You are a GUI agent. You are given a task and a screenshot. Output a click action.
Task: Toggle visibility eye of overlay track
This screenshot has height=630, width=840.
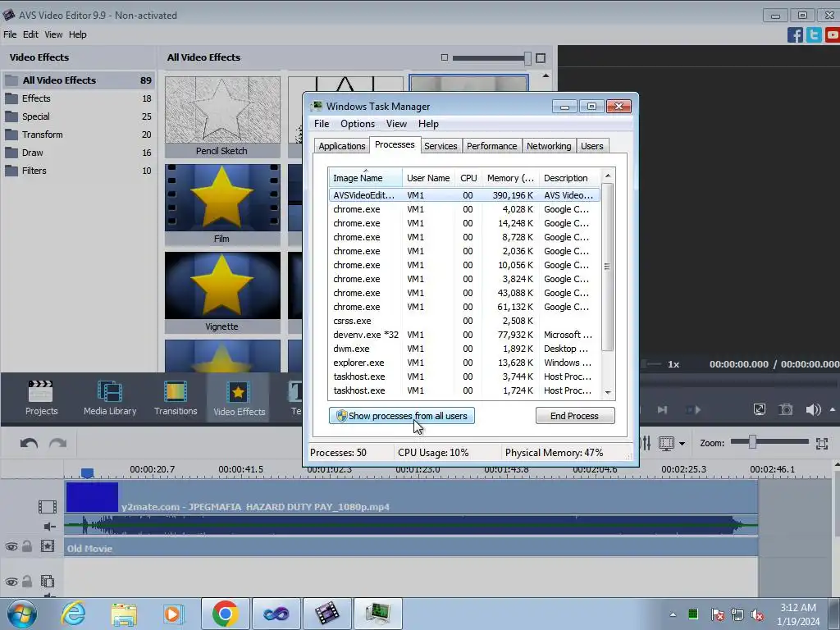coord(11,582)
